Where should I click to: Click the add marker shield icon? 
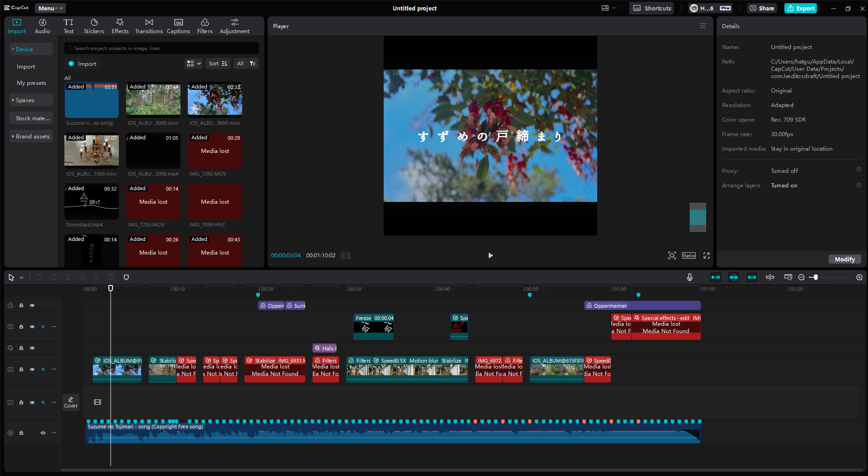pos(127,277)
